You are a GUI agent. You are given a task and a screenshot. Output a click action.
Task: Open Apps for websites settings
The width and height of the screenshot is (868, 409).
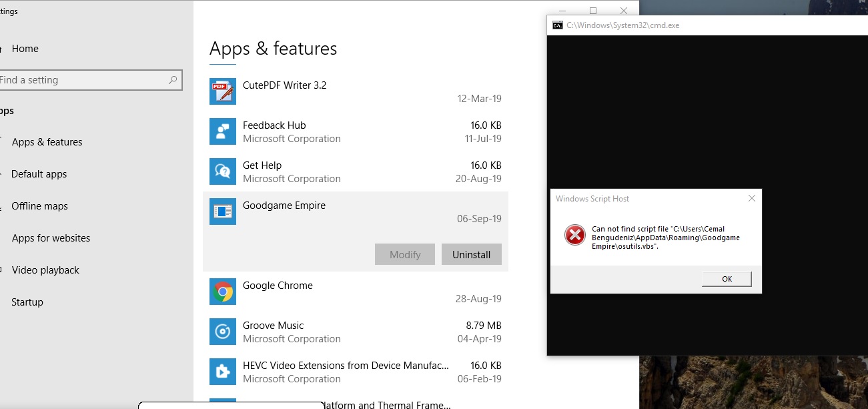coord(51,238)
